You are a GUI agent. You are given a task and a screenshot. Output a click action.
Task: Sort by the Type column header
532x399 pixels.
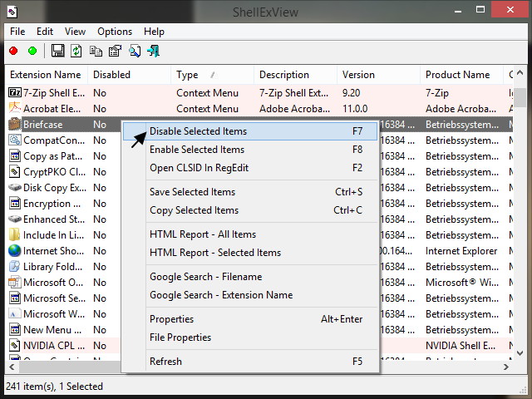pos(213,75)
